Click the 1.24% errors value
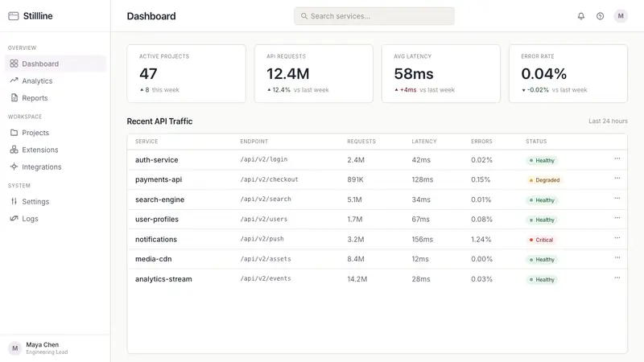This screenshot has height=362, width=644. tap(481, 239)
